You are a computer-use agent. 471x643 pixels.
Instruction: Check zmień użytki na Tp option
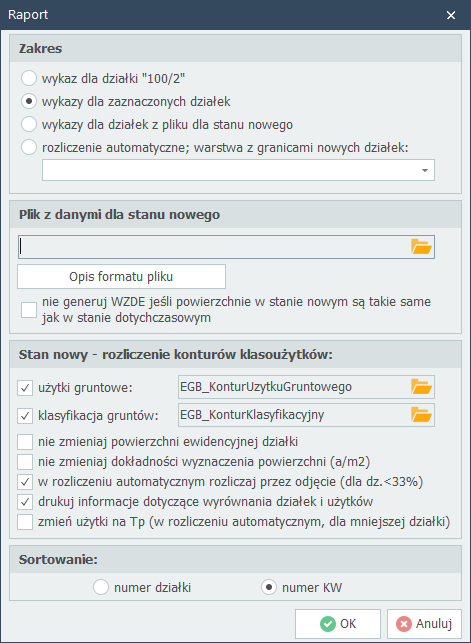(25, 522)
